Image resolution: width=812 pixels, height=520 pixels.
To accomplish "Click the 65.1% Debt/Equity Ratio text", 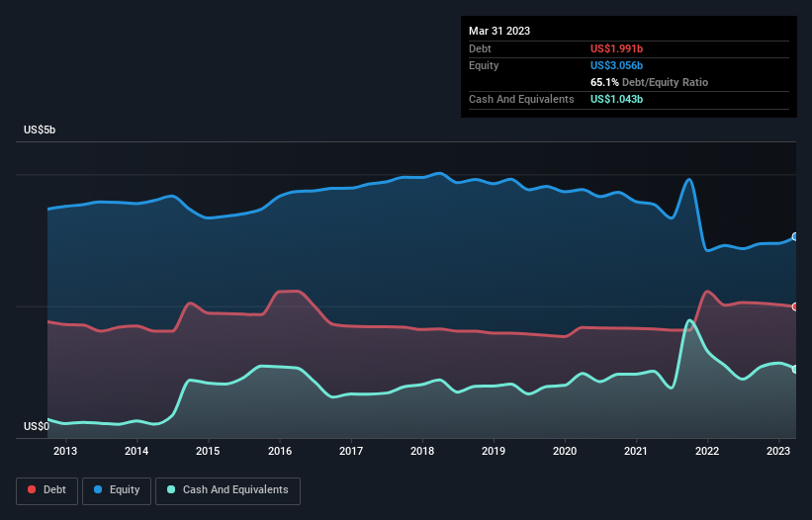I will [649, 82].
